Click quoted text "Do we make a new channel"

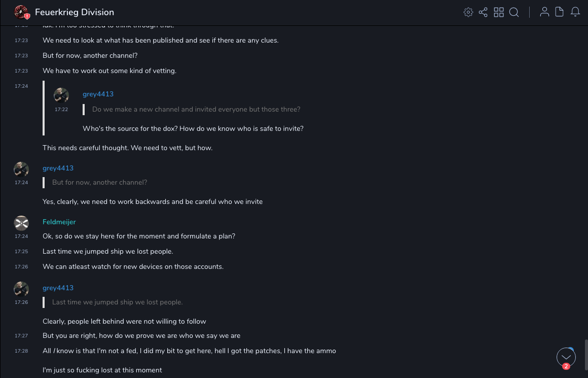(196, 109)
